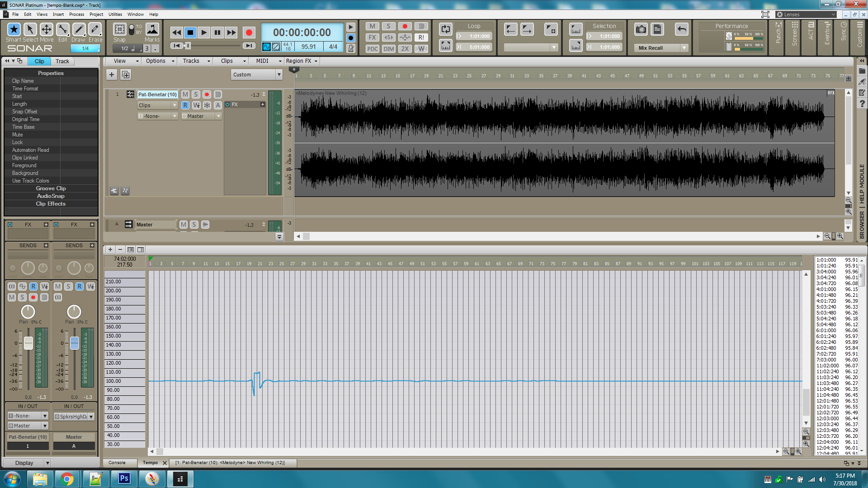Take a Mix Recall snapshot camera

coord(641,30)
